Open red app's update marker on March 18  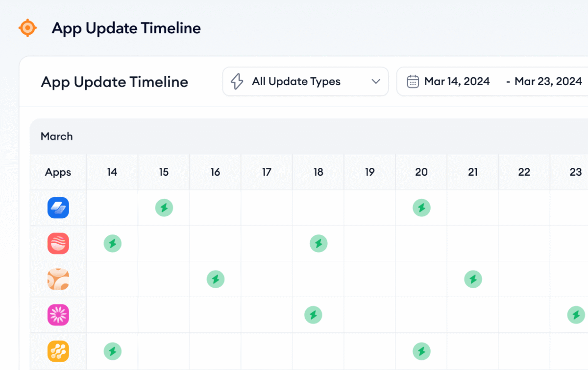tap(318, 243)
